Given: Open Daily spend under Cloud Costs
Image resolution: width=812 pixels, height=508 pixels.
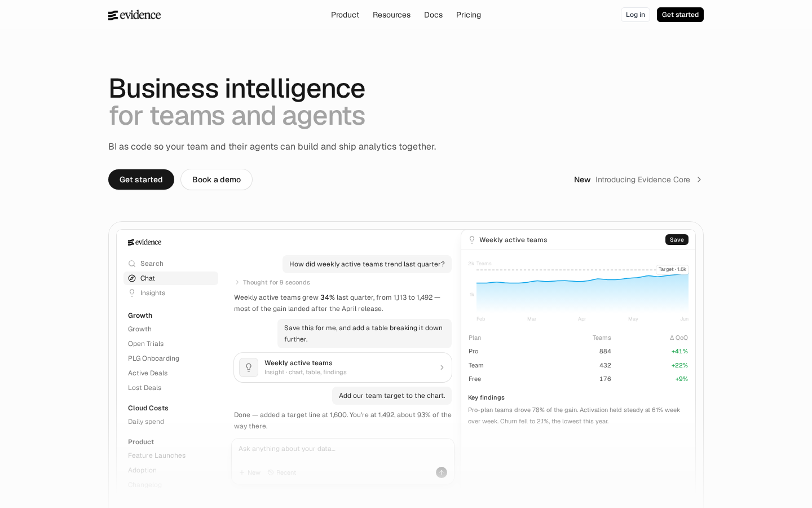Looking at the screenshot, I should pos(146,422).
